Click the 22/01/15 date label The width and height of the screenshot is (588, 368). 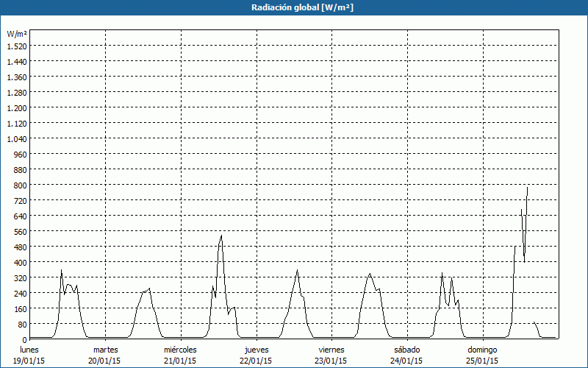coord(256,361)
